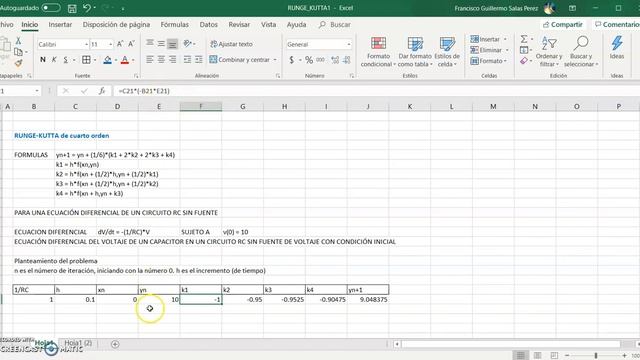
Task: Click the decrease font size icon
Action: (131, 44)
